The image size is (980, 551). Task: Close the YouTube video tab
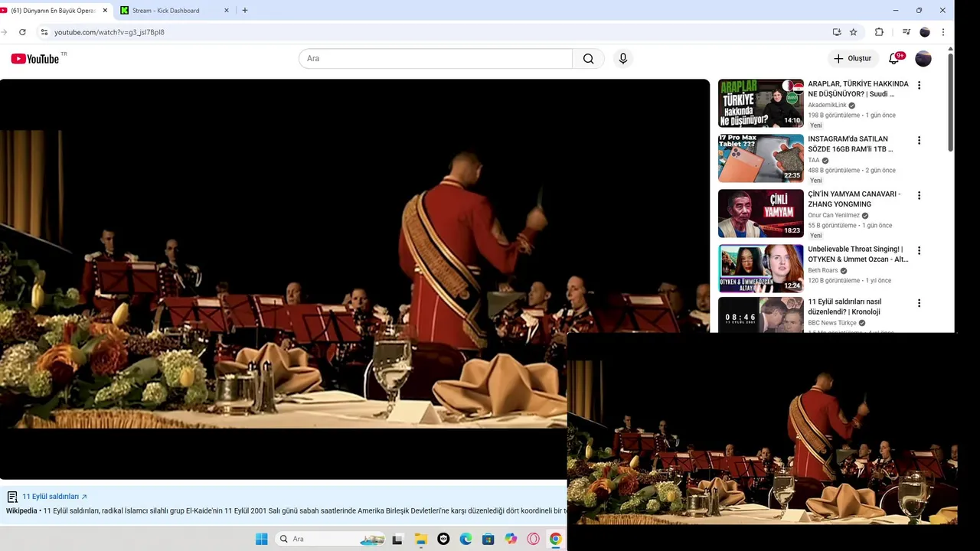point(105,11)
